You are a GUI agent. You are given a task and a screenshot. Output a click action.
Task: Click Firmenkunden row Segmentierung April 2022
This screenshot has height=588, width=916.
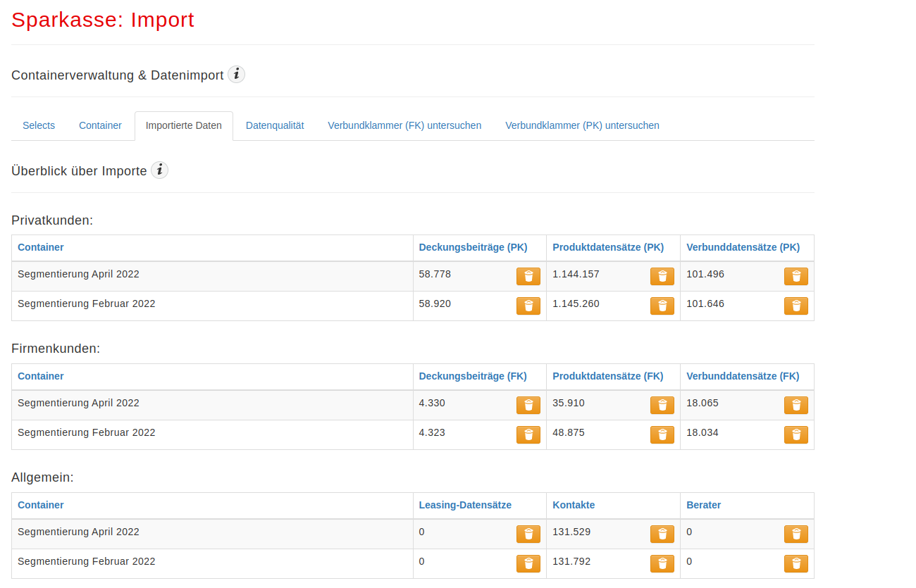point(413,405)
